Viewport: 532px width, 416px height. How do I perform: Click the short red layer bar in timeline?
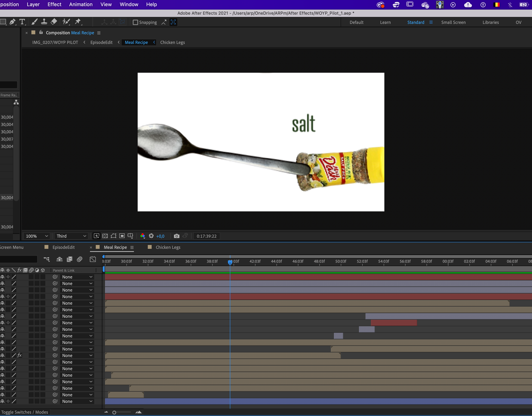tap(394, 323)
